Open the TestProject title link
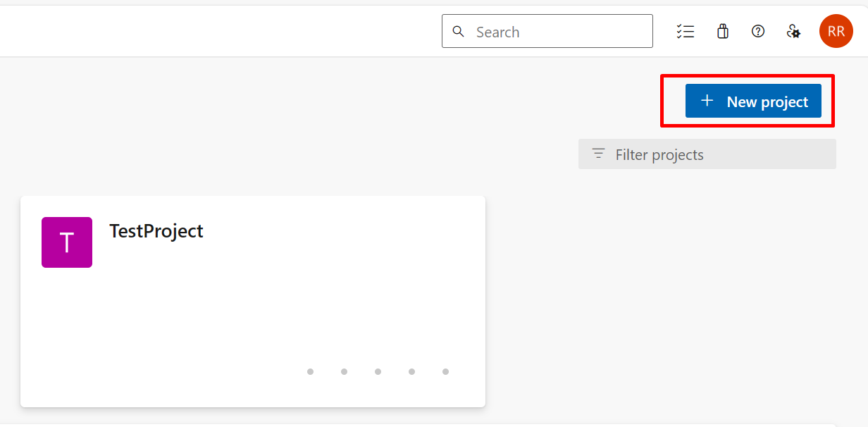 (156, 231)
